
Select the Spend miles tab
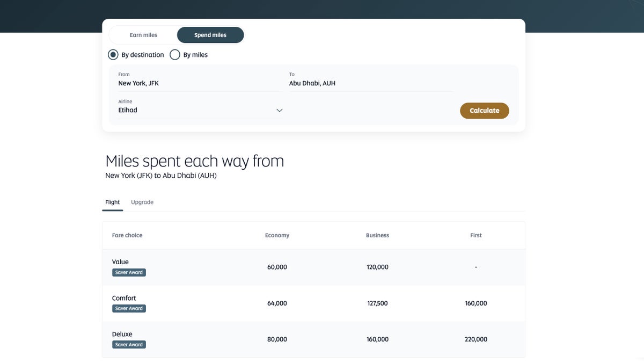coord(210,35)
